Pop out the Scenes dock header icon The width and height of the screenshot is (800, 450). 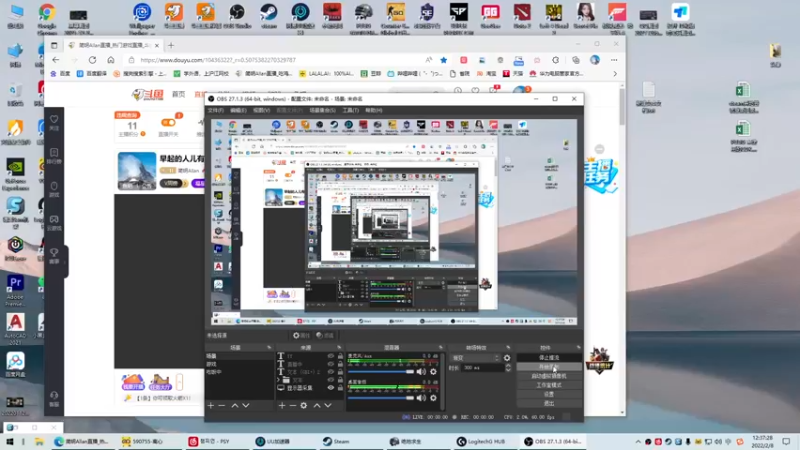click(x=269, y=347)
